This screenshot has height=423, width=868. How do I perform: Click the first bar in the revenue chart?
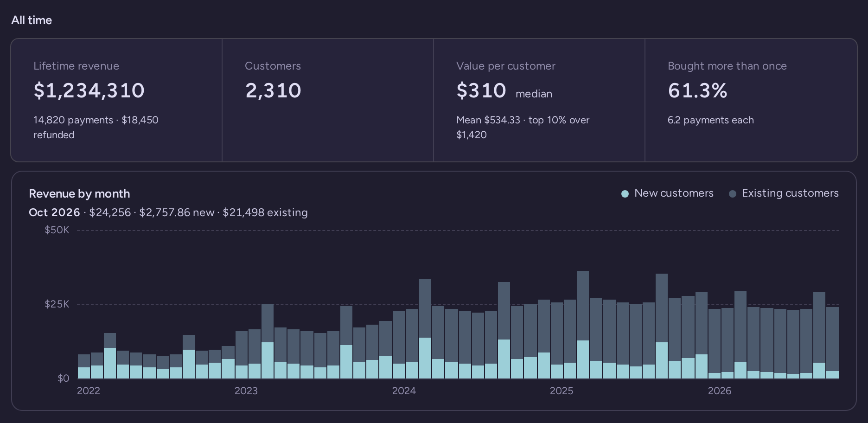(84, 366)
